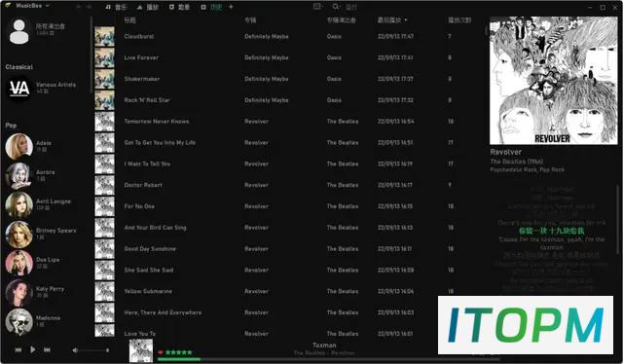Sort by the play count column header

click(x=459, y=19)
